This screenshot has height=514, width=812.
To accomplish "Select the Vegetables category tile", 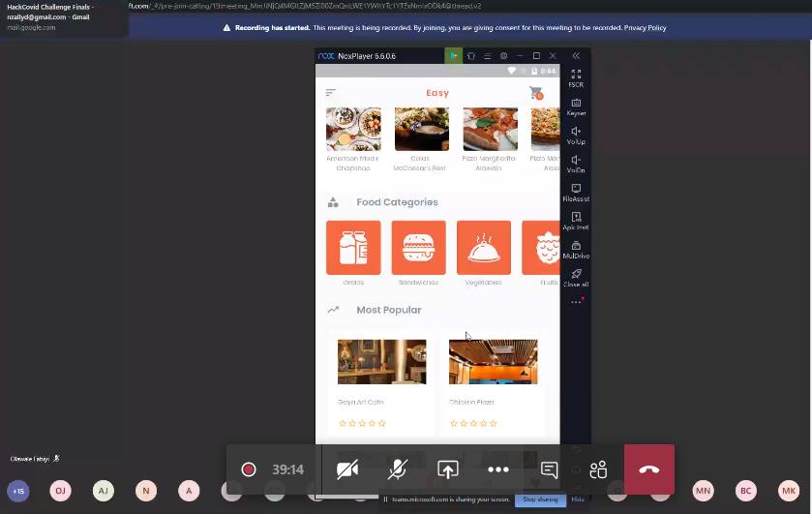I will 484,248.
